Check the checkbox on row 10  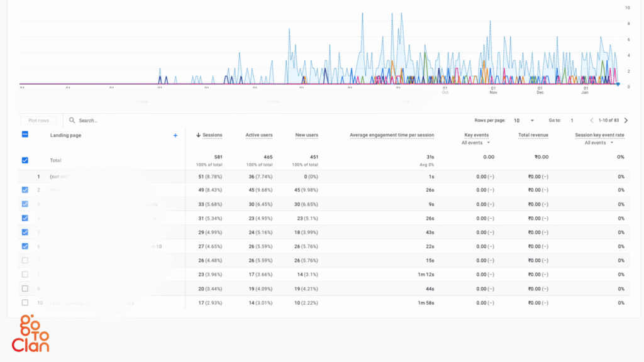pos(25,302)
